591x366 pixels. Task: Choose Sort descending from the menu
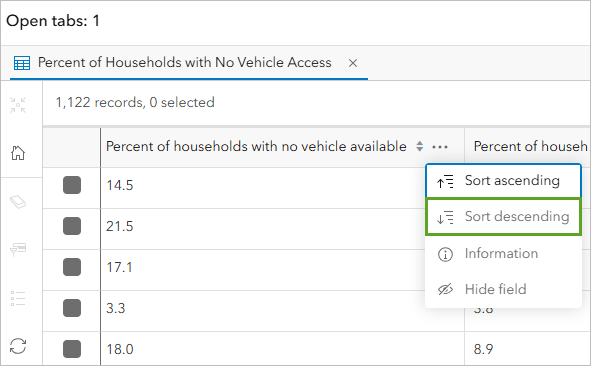point(504,217)
